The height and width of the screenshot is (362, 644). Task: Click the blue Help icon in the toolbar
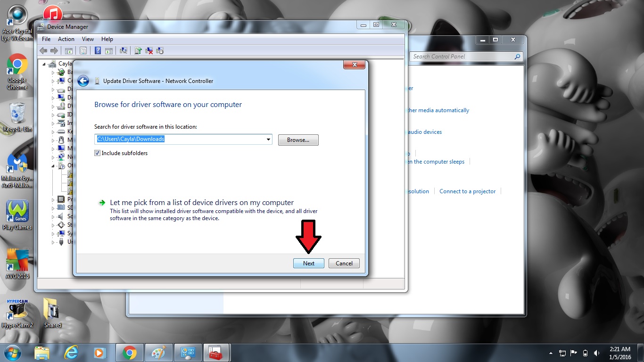98,50
